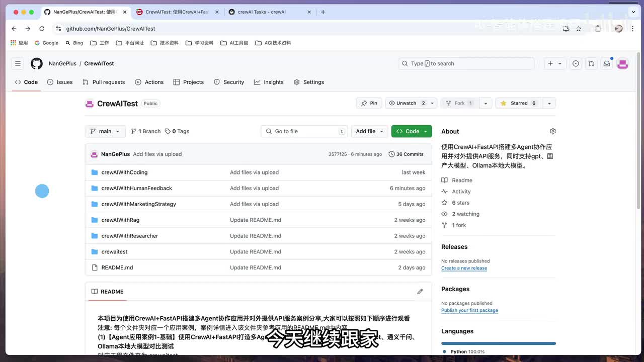Open the crewaitest folder
644x362 pixels.
click(x=114, y=251)
